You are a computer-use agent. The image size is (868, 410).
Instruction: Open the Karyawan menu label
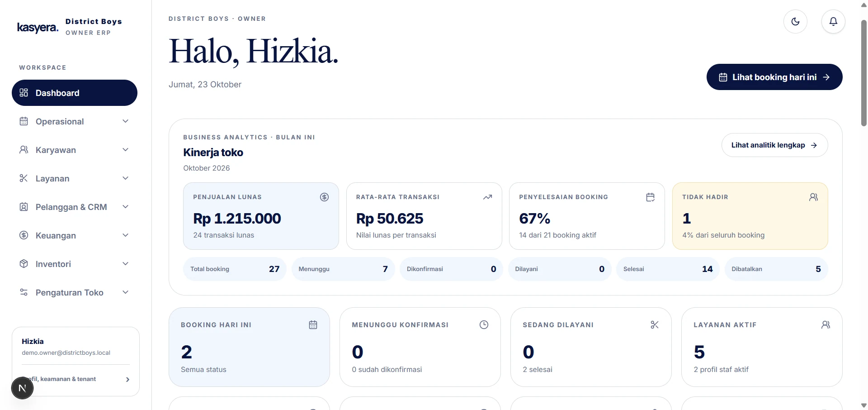tap(56, 150)
